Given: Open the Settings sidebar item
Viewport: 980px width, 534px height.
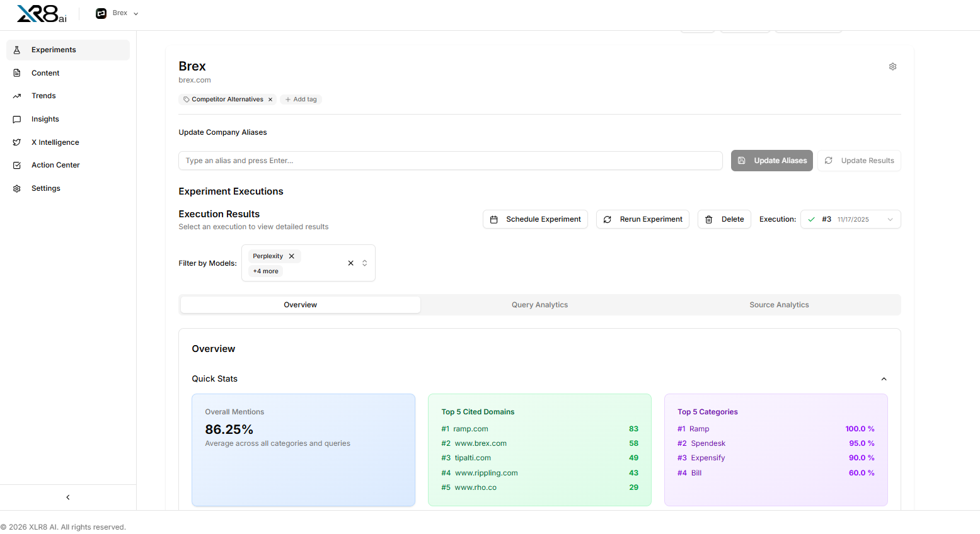Looking at the screenshot, I should [x=46, y=188].
